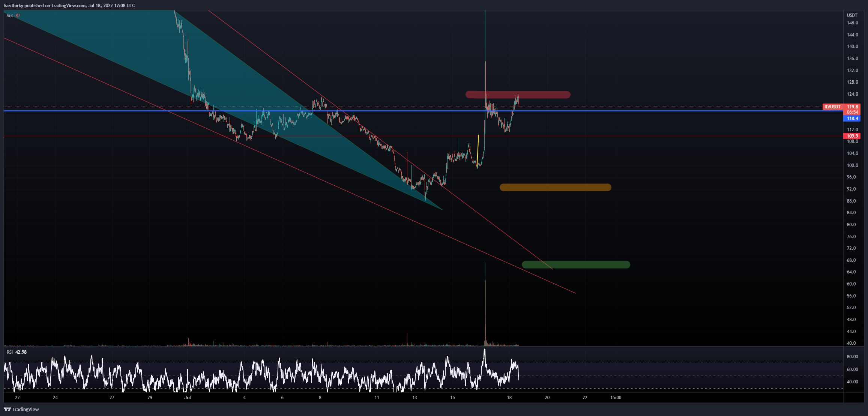Click the red 109.9 price label
The height and width of the screenshot is (416, 868).
[x=852, y=136]
